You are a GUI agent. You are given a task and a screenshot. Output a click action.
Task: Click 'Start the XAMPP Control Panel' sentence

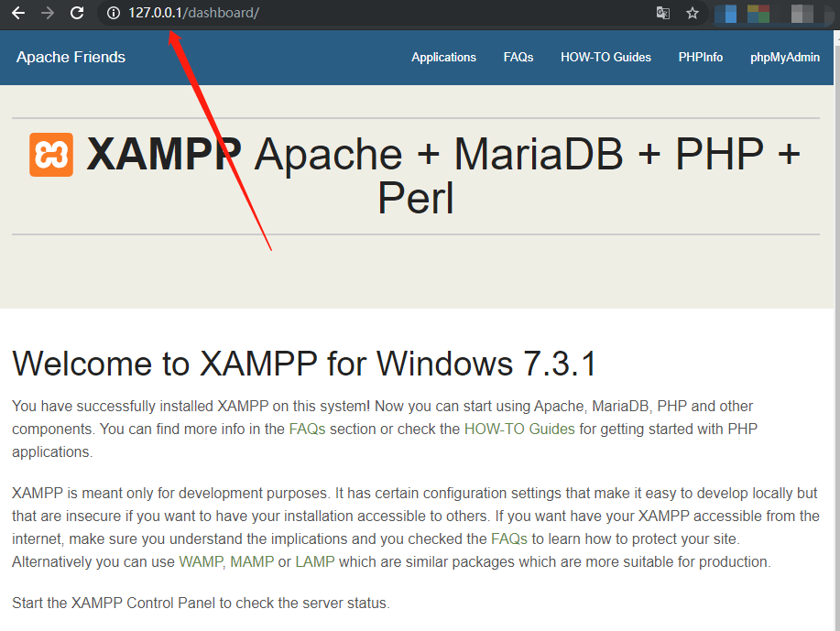201,604
